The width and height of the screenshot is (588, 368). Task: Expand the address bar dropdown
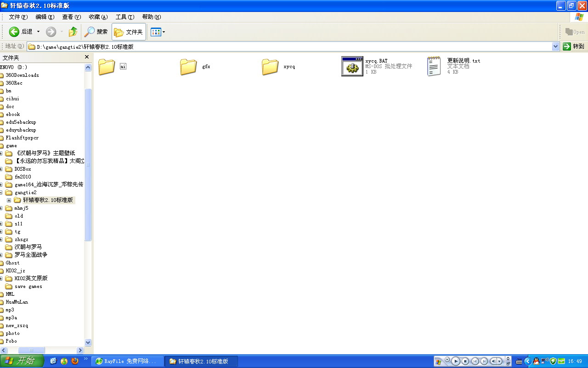click(x=555, y=46)
